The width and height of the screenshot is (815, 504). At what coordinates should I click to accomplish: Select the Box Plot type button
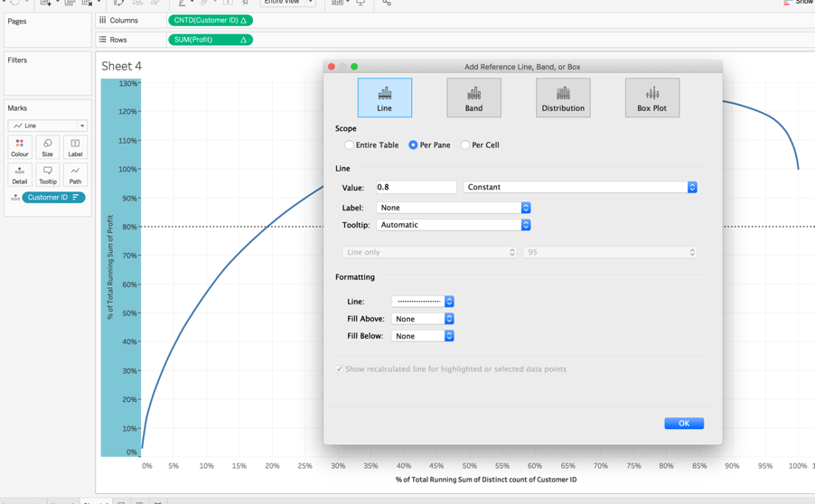point(651,98)
